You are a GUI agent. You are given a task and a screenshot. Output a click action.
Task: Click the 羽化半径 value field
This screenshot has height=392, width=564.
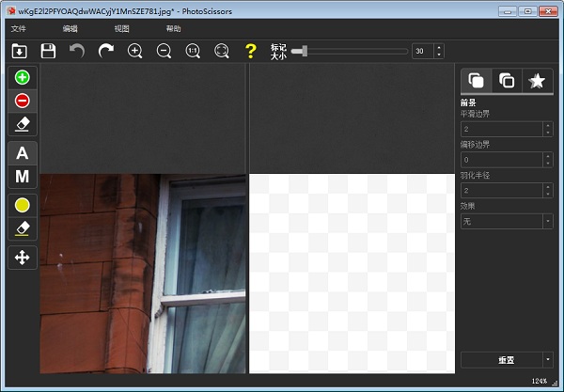point(502,191)
